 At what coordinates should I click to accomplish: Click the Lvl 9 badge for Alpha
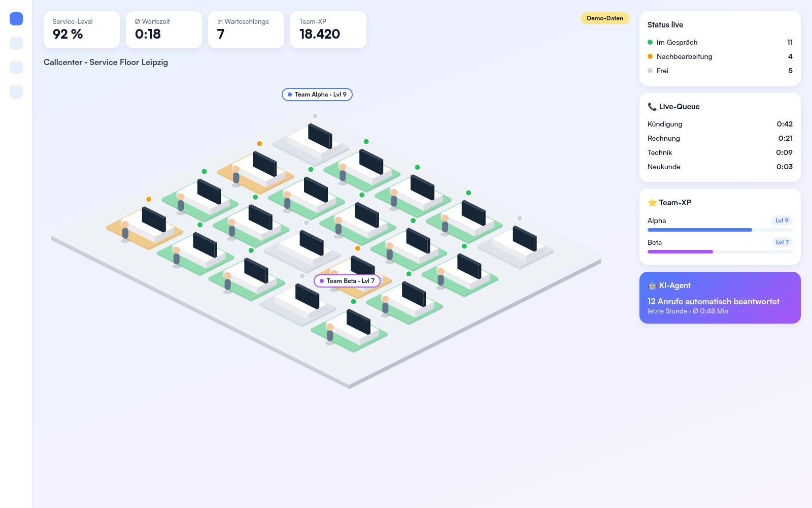point(782,220)
